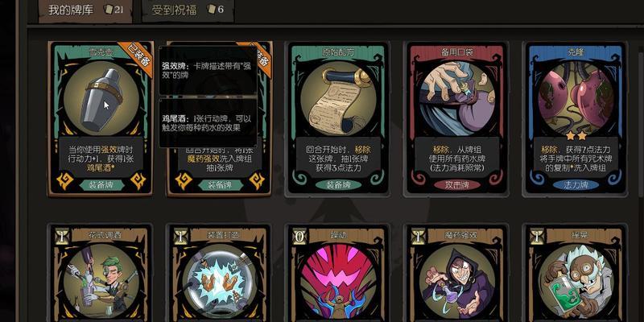The width and height of the screenshot is (644, 322).
Task: Click the 装置打造 glowing orb artwork
Action: click(x=220, y=282)
